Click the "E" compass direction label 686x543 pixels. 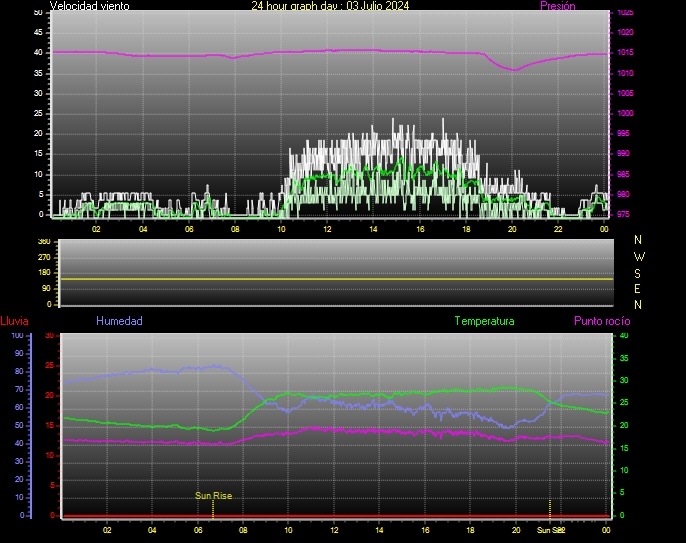tap(637, 289)
